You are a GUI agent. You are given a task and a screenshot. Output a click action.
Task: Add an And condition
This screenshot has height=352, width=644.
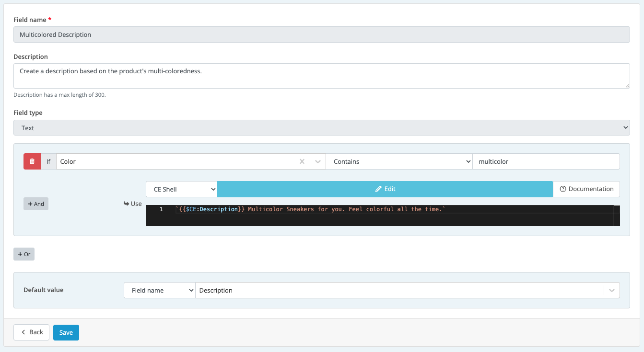[x=35, y=204]
